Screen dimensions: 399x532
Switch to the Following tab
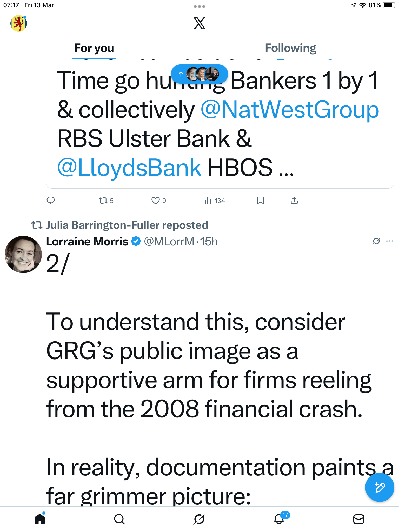pos(290,48)
